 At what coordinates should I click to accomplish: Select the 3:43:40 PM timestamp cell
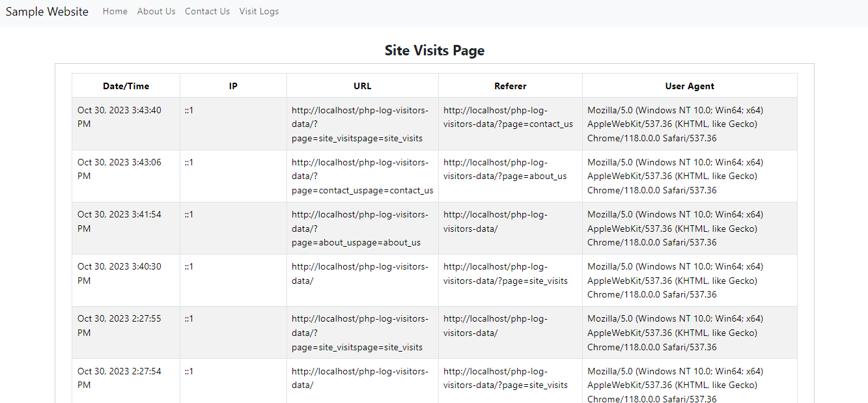coord(119,117)
